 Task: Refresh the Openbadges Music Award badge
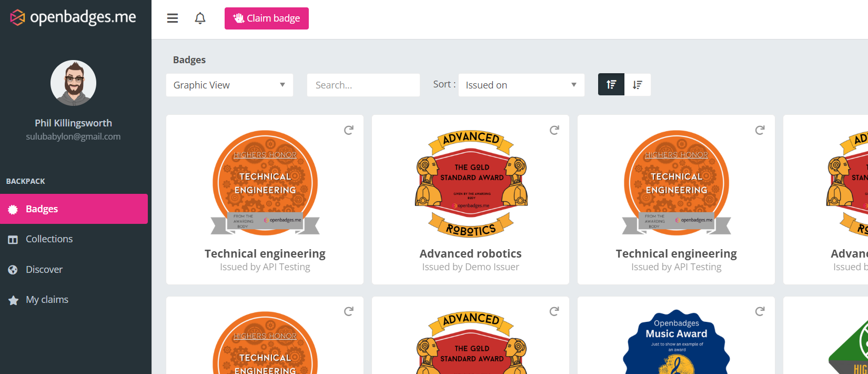[760, 312]
